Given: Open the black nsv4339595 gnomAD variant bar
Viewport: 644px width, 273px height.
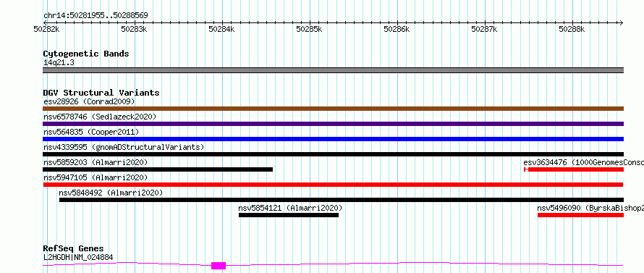Looking at the screenshot, I should click(x=333, y=154).
